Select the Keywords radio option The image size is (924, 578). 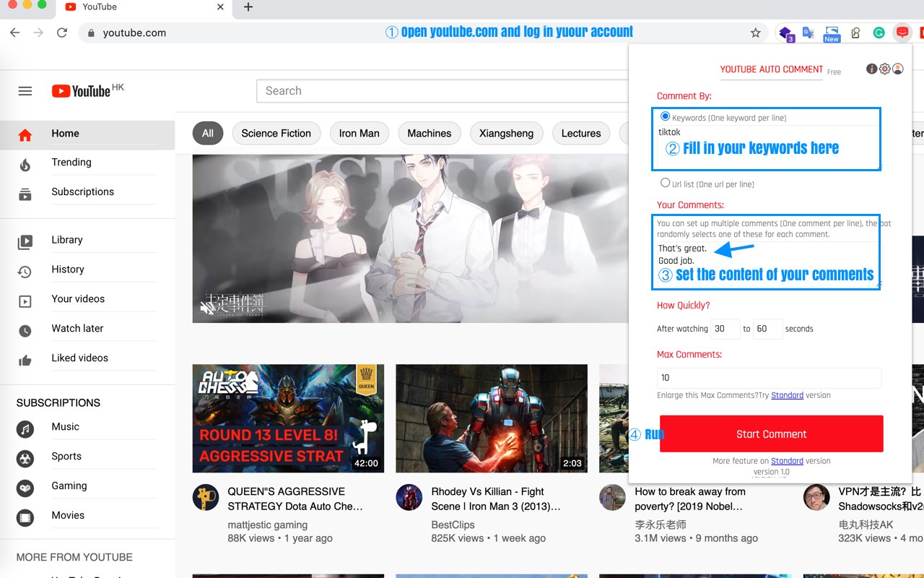point(666,116)
